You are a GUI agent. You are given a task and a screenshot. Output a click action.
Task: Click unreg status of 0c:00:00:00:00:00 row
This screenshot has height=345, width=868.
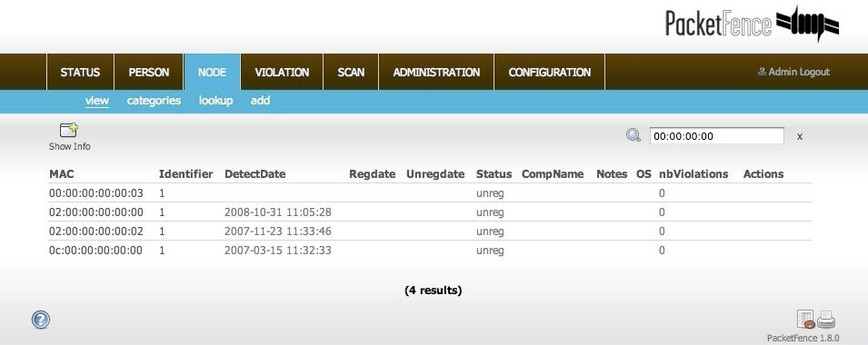[490, 251]
